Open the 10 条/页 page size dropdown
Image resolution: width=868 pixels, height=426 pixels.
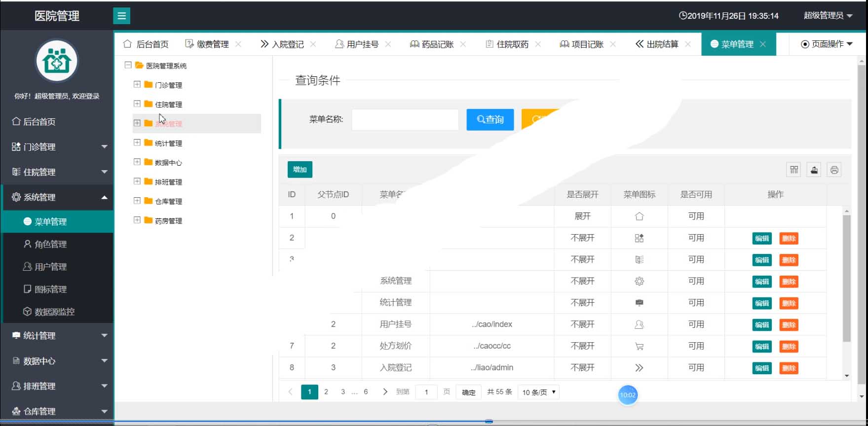[538, 392]
